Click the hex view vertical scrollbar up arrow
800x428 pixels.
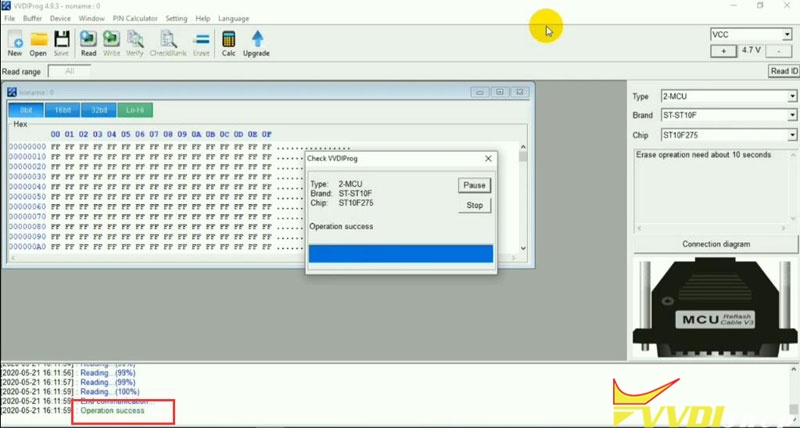(523, 147)
